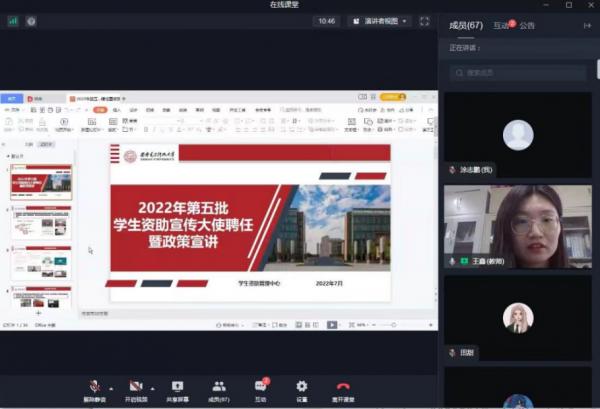The height and width of the screenshot is (409, 600).
Task: Click the member search input field
Action: [x=518, y=73]
